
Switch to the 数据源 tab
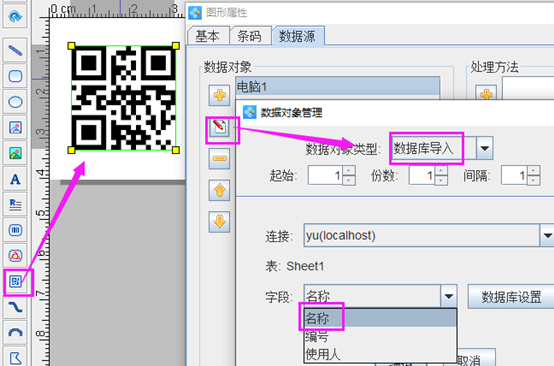click(x=297, y=36)
